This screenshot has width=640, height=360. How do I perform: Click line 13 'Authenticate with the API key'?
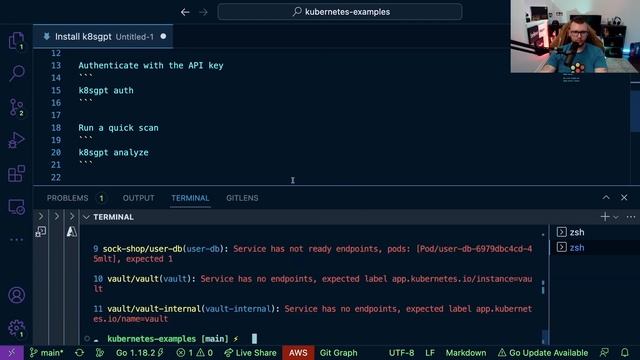pos(151,65)
